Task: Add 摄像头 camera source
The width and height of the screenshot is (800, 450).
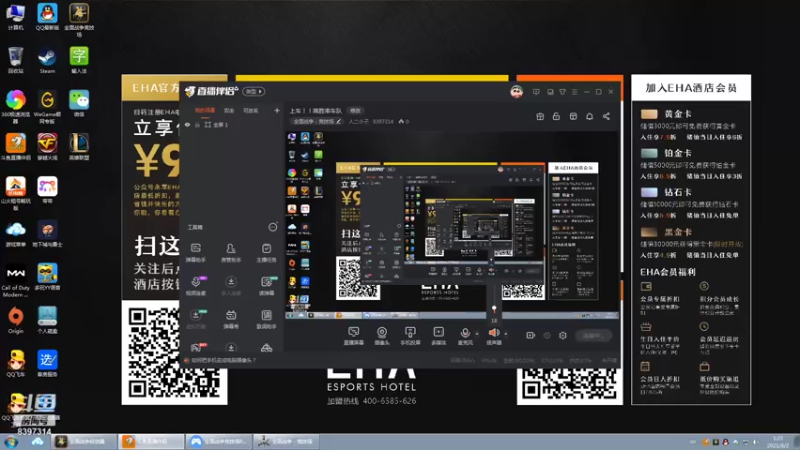Action: [382, 336]
